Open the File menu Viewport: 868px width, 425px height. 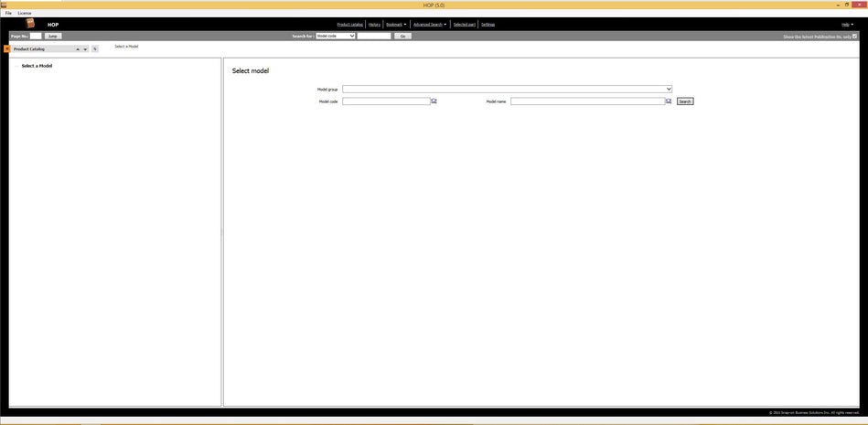point(8,13)
